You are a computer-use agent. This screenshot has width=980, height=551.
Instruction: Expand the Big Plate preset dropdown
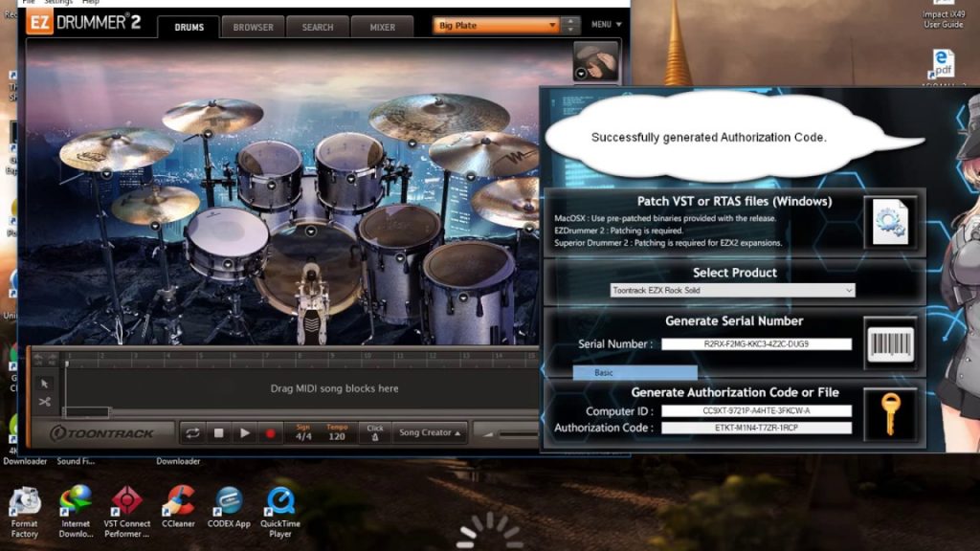pyautogui.click(x=495, y=25)
